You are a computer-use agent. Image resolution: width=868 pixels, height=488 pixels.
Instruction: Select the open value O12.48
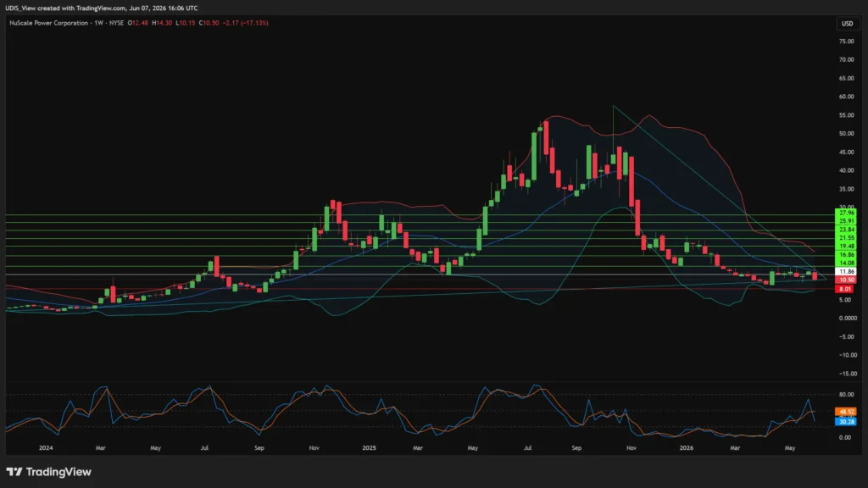tap(138, 23)
